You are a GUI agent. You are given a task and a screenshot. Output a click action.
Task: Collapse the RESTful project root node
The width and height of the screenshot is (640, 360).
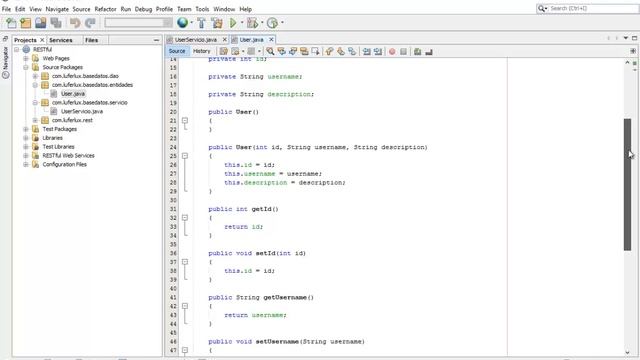tap(17, 49)
